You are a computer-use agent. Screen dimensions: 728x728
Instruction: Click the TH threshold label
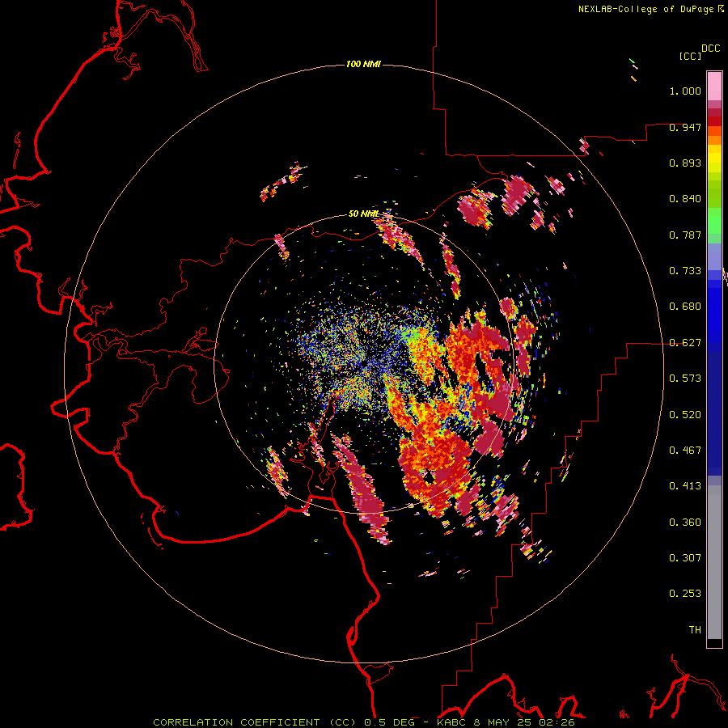(x=695, y=630)
